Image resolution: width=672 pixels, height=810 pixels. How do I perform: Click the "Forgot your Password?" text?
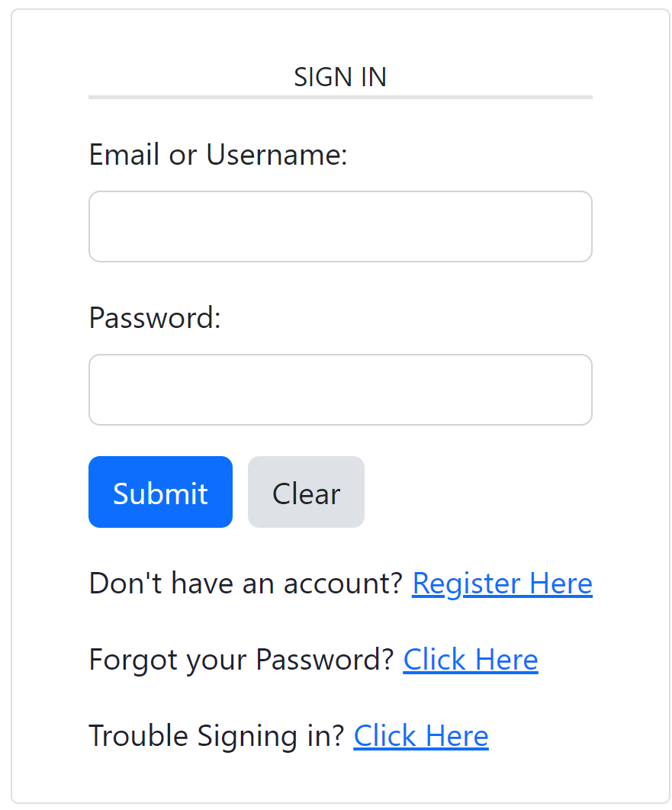(241, 660)
